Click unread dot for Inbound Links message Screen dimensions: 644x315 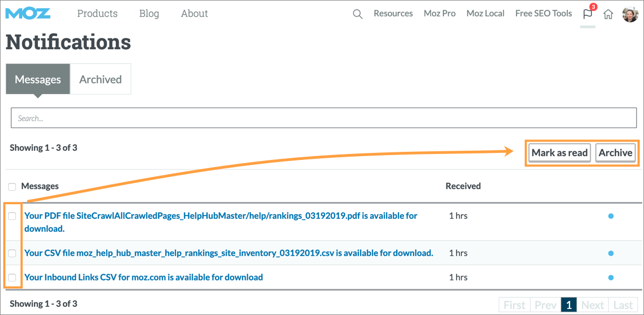(611, 278)
